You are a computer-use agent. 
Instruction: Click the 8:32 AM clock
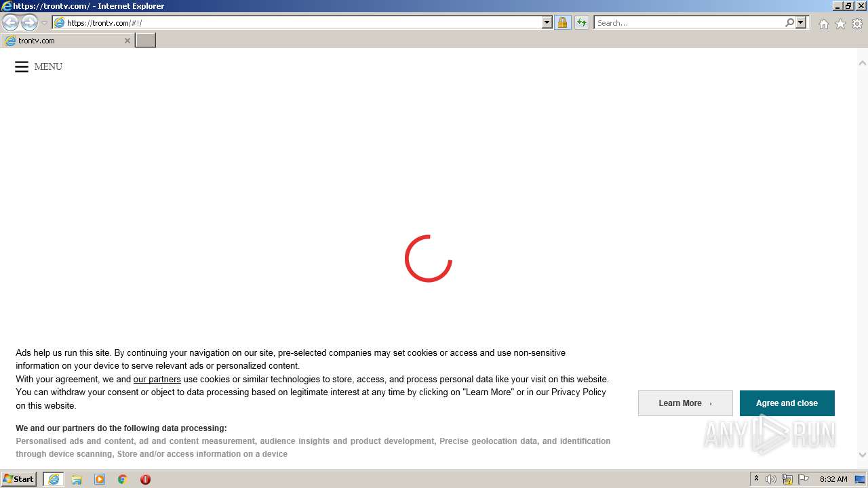click(833, 479)
